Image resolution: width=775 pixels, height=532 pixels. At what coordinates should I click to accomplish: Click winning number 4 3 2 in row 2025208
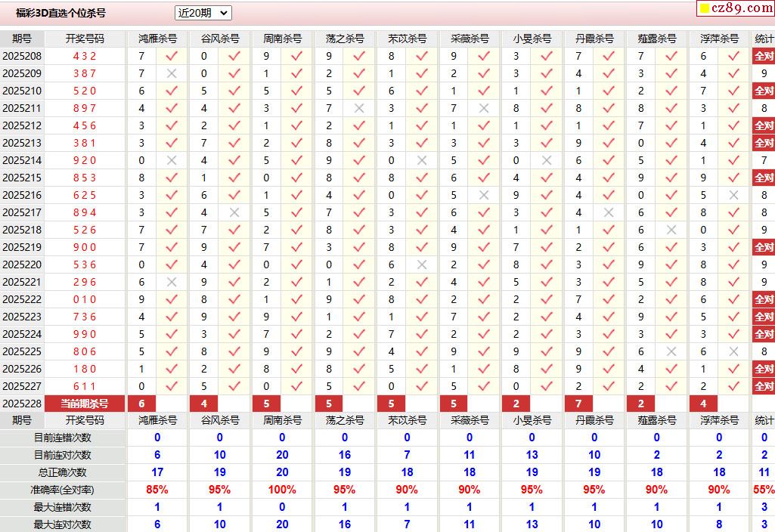click(x=85, y=57)
